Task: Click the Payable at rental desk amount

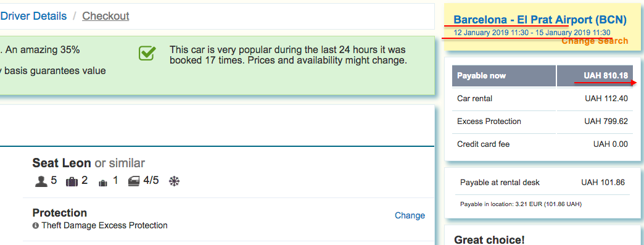Action: click(x=603, y=183)
